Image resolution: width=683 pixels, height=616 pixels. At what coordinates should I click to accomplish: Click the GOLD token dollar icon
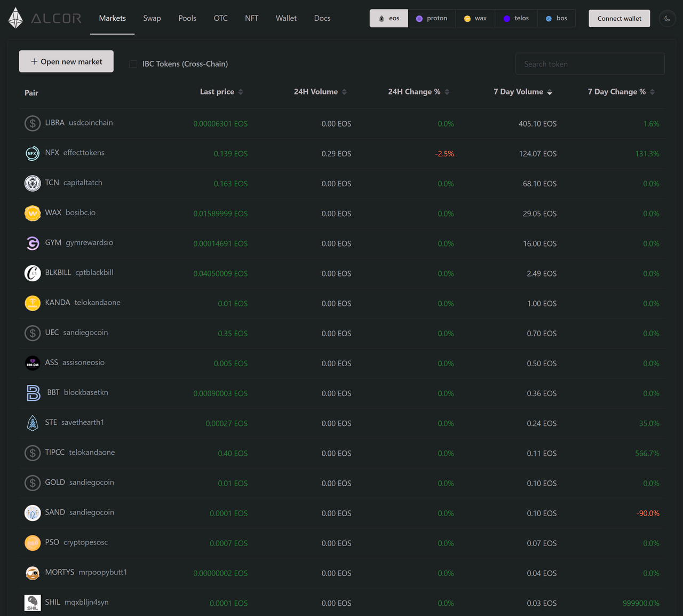click(33, 483)
